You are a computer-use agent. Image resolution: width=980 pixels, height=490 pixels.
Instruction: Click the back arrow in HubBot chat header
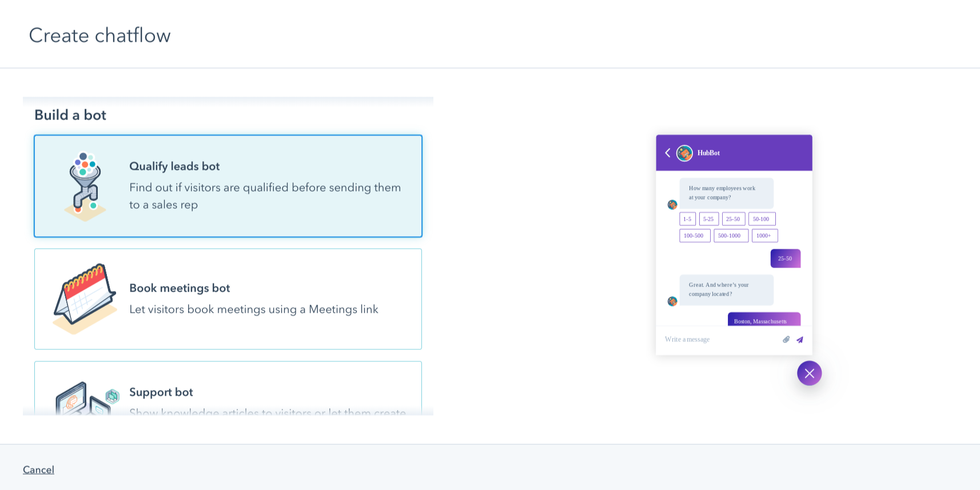tap(667, 153)
